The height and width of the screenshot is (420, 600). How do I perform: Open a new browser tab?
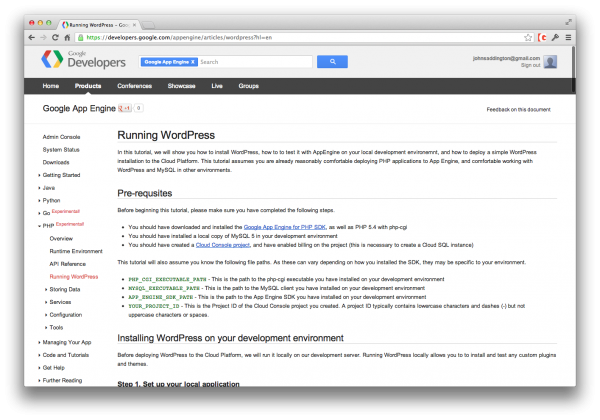(148, 25)
